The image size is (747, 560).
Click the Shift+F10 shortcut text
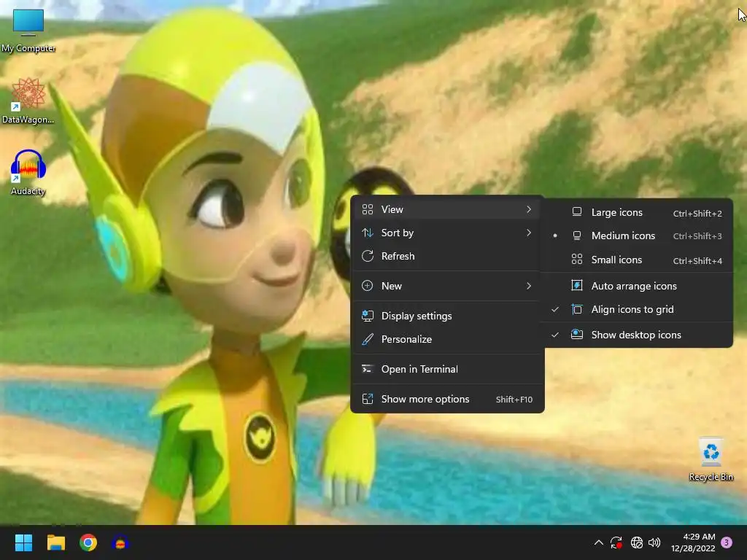coord(514,400)
